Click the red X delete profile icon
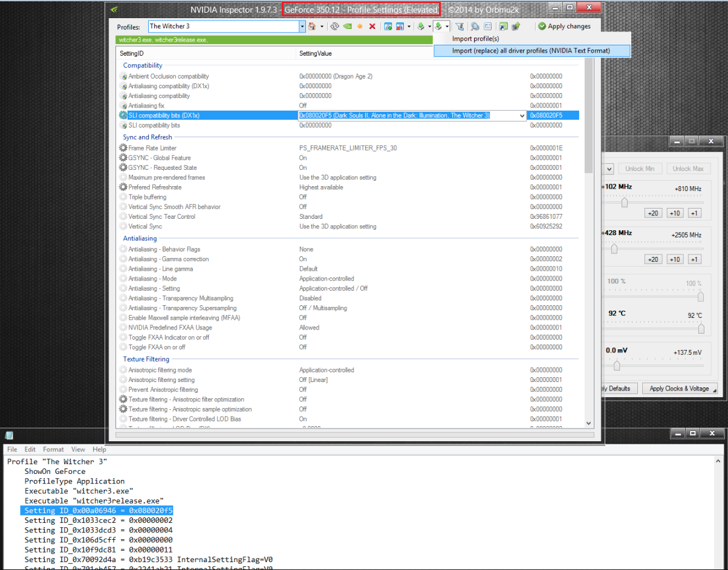This screenshot has width=728, height=570. (372, 27)
